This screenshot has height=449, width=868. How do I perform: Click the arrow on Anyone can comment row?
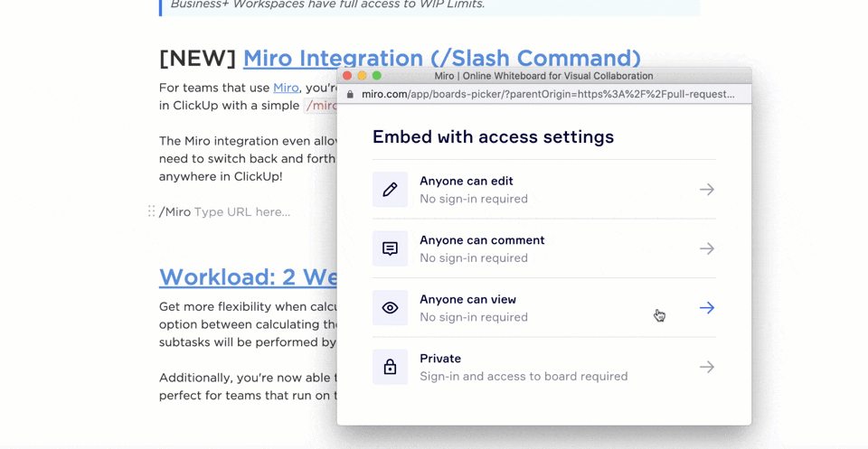(706, 248)
